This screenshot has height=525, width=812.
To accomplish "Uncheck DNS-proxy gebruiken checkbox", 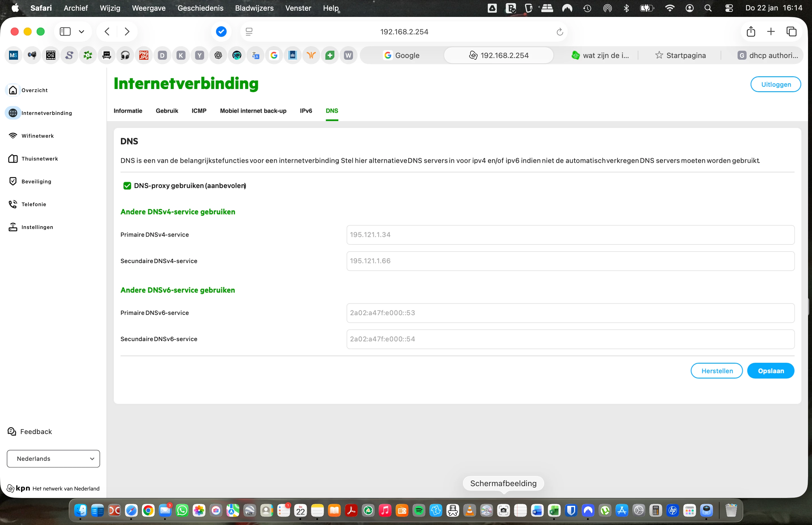I will (x=127, y=186).
